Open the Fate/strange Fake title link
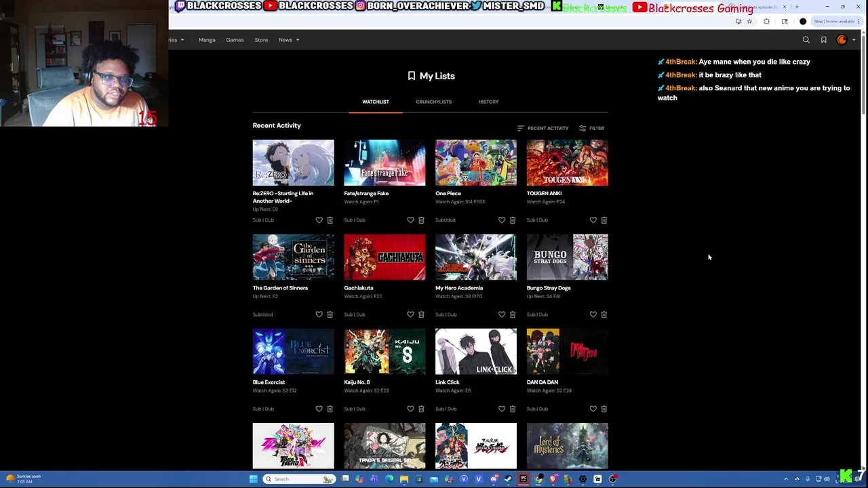This screenshot has width=868, height=488. (366, 194)
